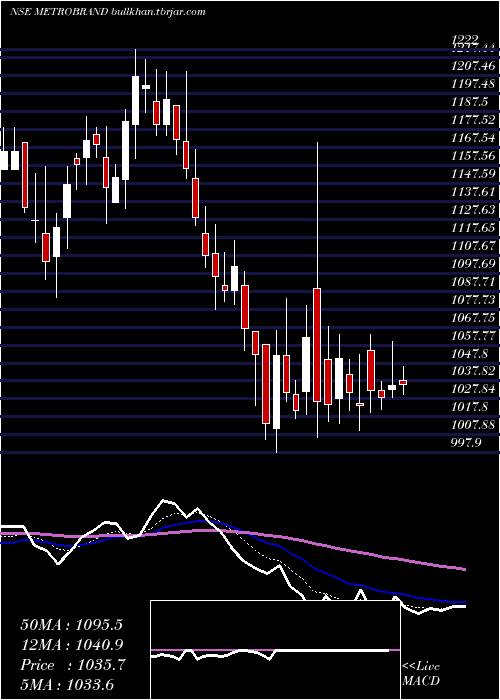Click the 1057.77 price label
500x700 pixels.
(x=474, y=335)
